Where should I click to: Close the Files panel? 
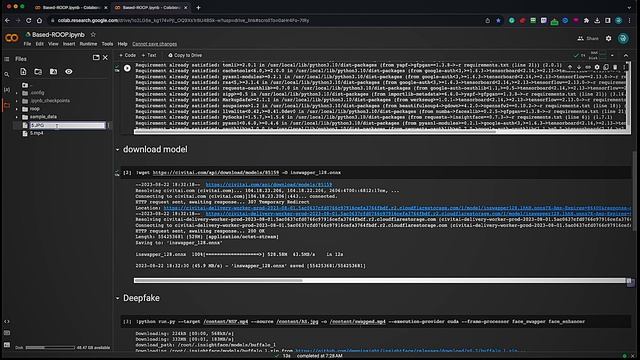pos(105,58)
